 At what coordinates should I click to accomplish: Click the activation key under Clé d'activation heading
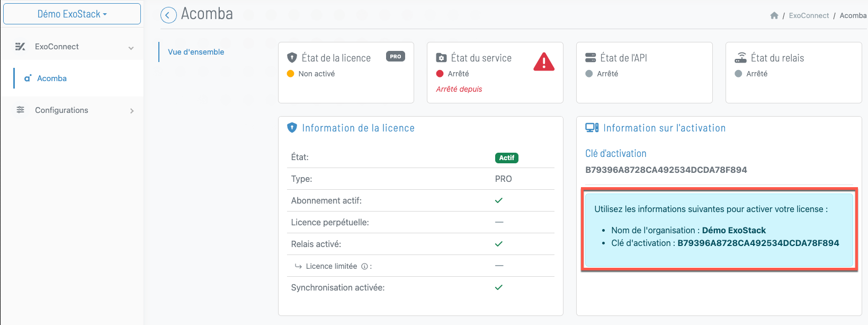click(666, 170)
